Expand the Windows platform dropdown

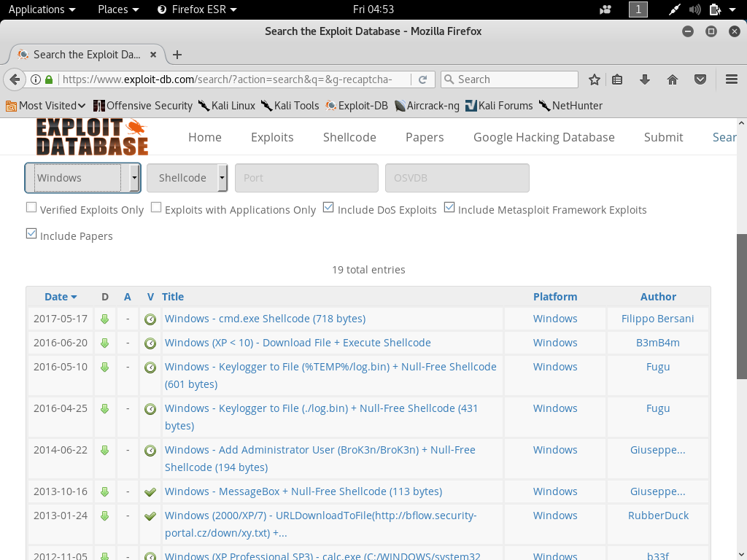coord(83,178)
